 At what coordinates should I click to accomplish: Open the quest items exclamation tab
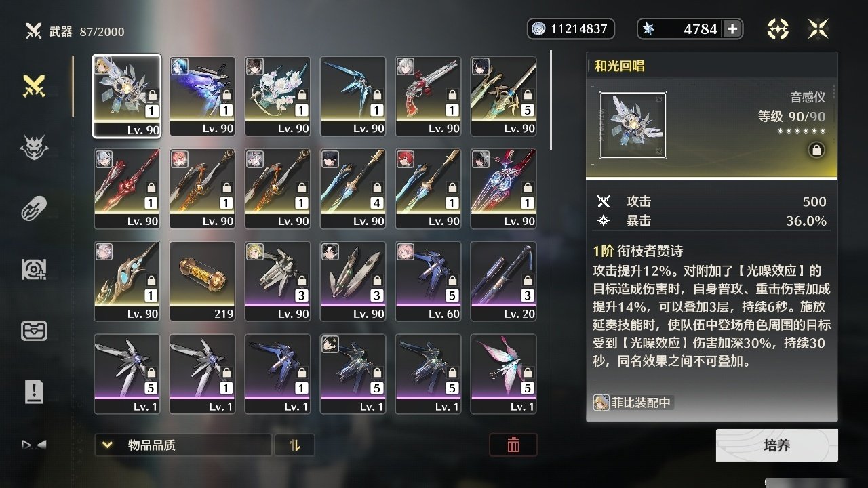[x=34, y=391]
